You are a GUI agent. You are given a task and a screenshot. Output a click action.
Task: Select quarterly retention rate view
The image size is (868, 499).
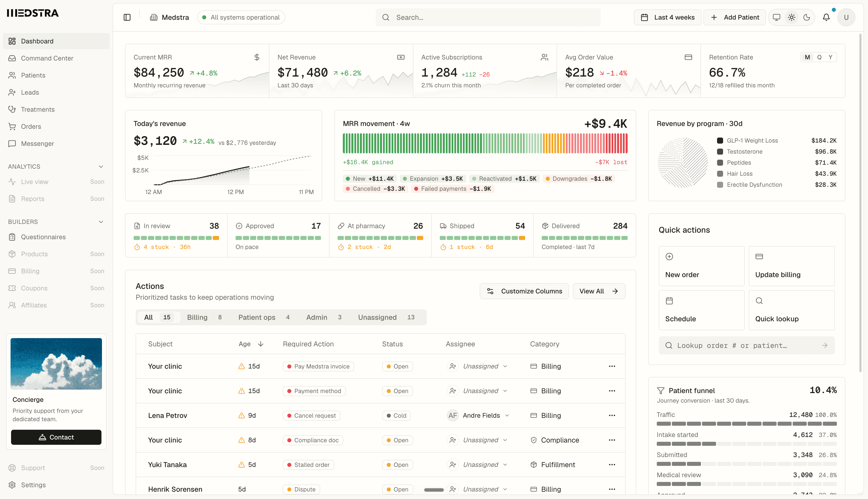[x=819, y=57]
